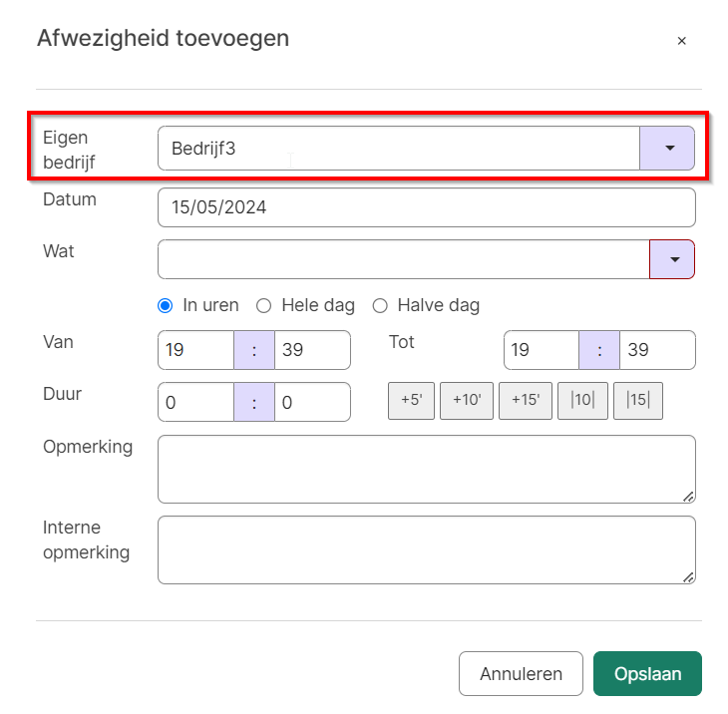Screen dimensions: 728x714
Task: Close the Afwezigheid toevoegen dialog
Action: coord(681,41)
